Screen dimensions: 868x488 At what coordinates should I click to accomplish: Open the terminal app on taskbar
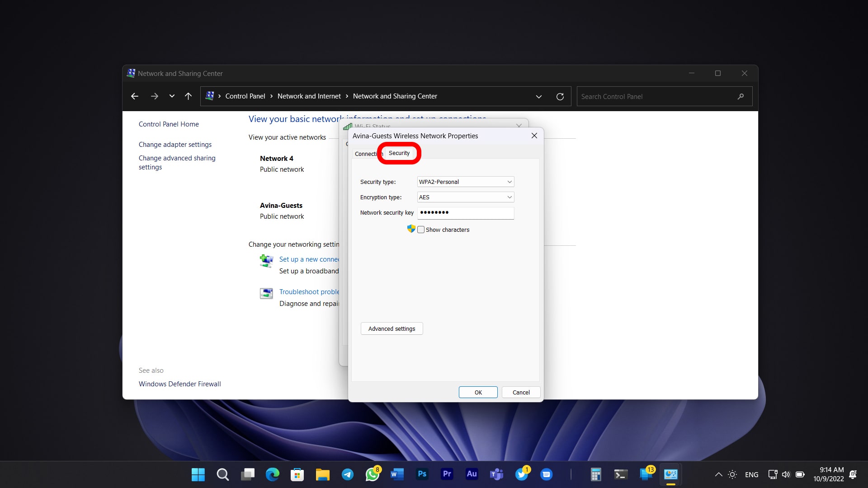[621, 474]
